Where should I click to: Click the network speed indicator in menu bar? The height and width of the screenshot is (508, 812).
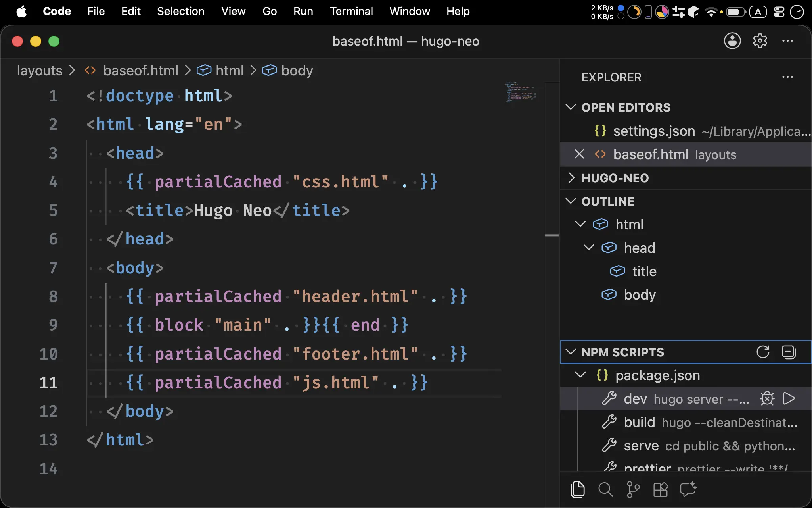point(602,12)
